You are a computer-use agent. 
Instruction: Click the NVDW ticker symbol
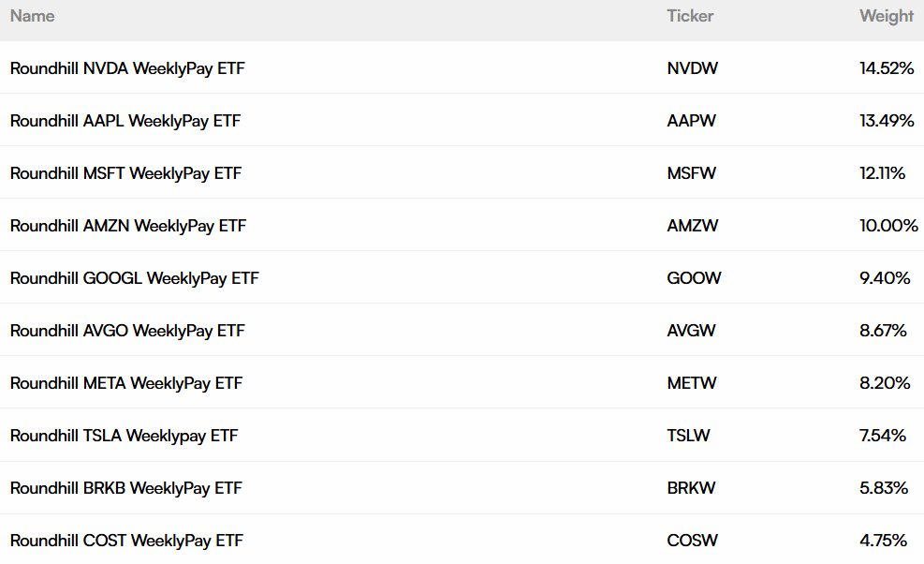click(x=693, y=68)
